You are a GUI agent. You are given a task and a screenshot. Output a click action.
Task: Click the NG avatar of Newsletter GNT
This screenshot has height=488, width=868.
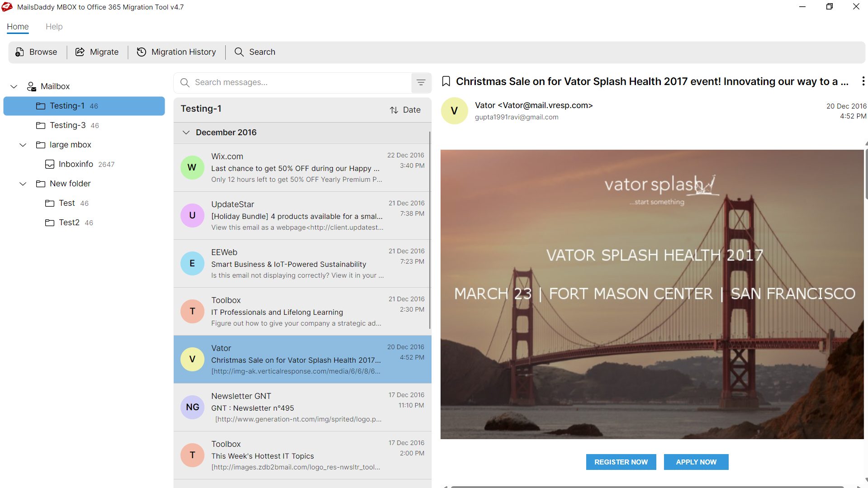pyautogui.click(x=192, y=407)
